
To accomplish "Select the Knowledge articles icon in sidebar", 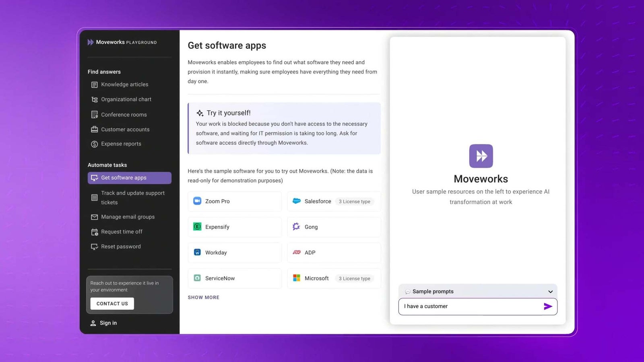I will (94, 84).
